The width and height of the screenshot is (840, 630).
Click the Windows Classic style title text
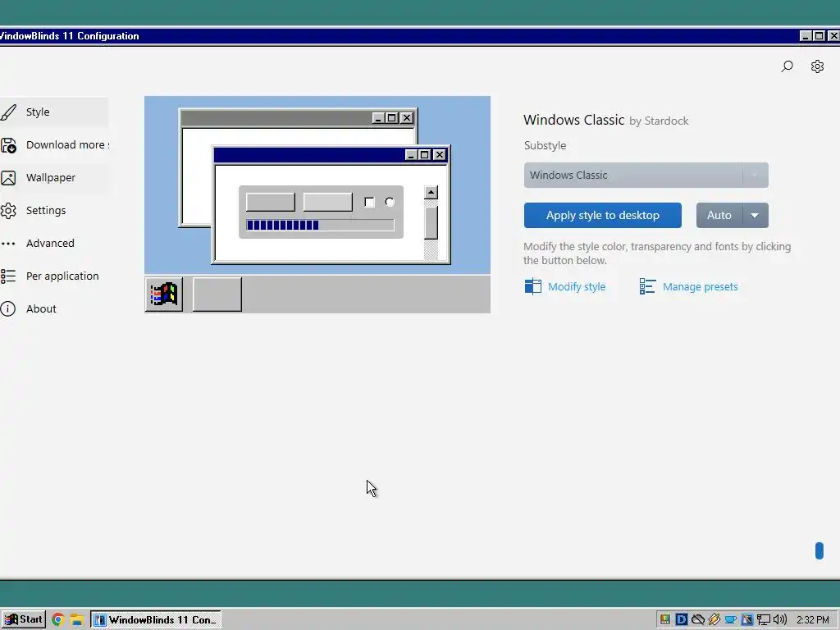point(573,120)
